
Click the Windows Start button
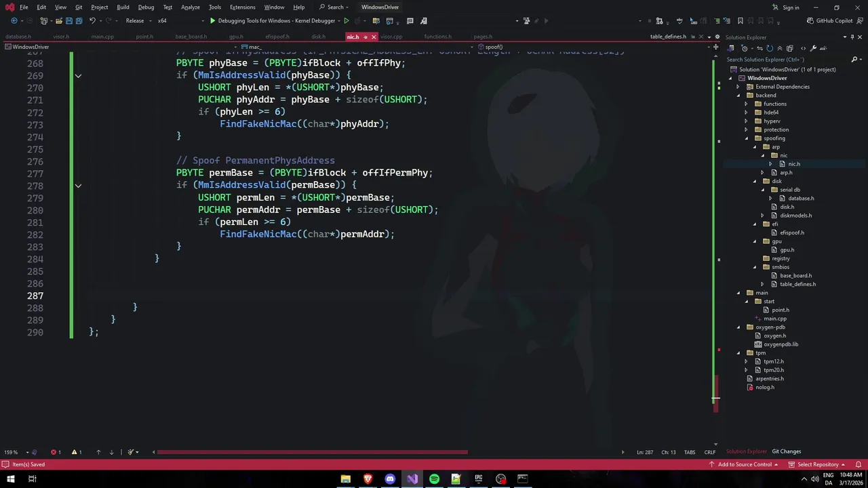click(x=11, y=479)
